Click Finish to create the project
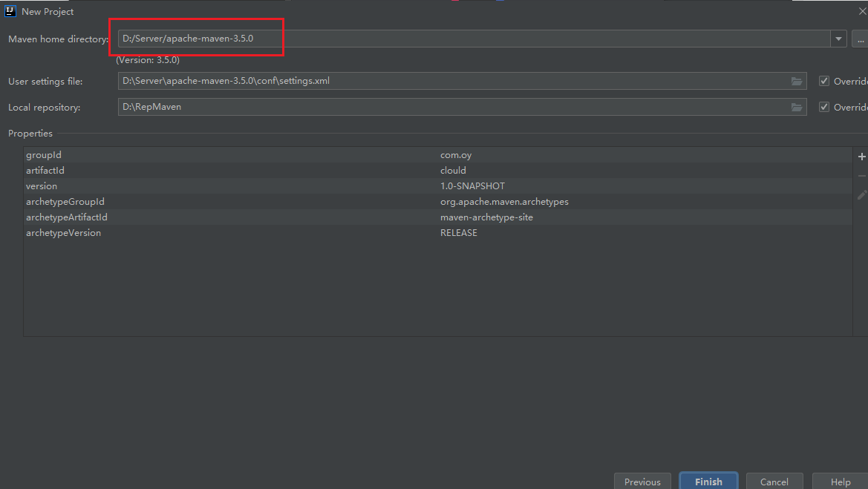This screenshot has height=489, width=868. [x=708, y=482]
